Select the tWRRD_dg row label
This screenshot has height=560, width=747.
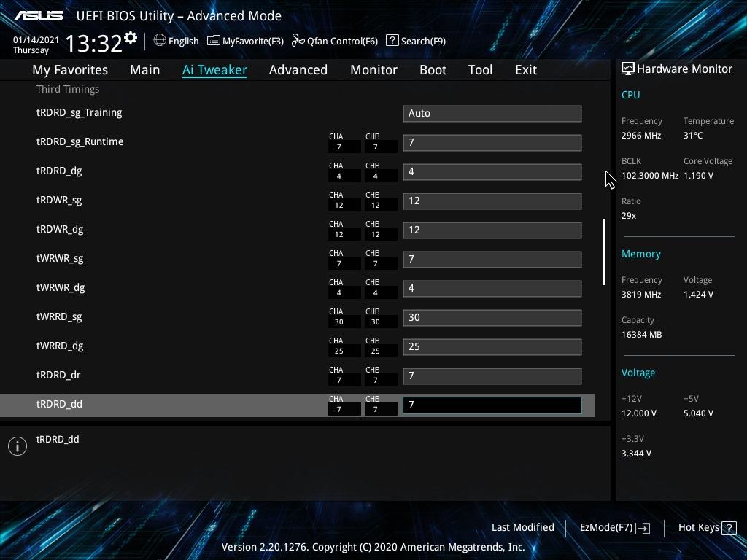point(60,346)
